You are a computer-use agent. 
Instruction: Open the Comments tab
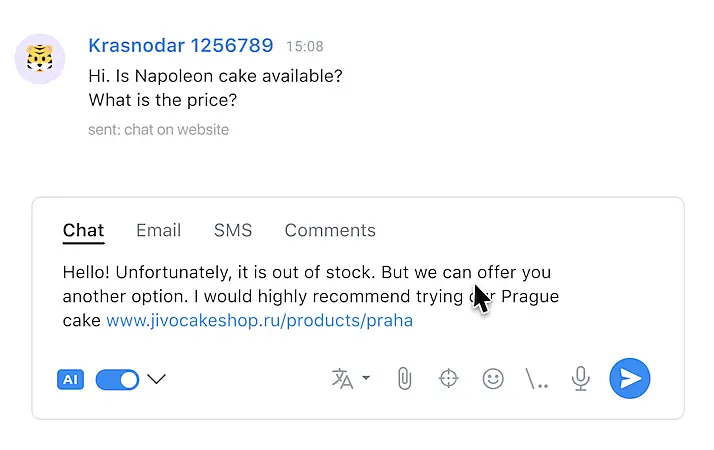(x=330, y=230)
